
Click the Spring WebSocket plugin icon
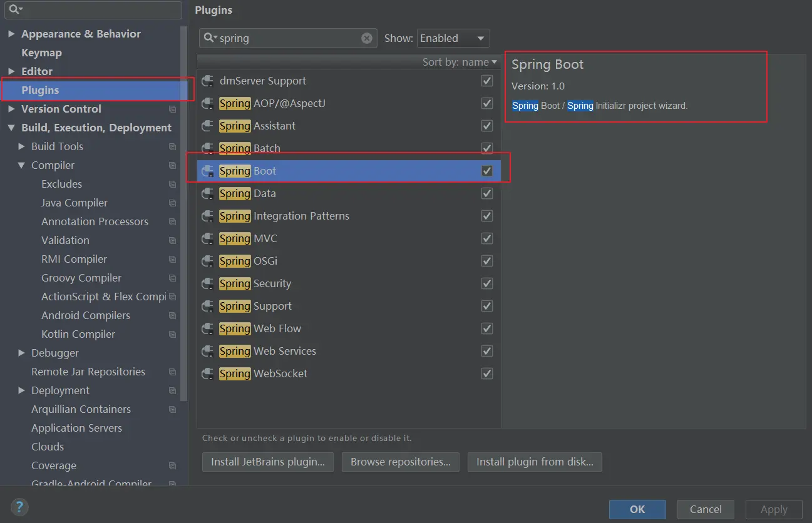tap(207, 373)
